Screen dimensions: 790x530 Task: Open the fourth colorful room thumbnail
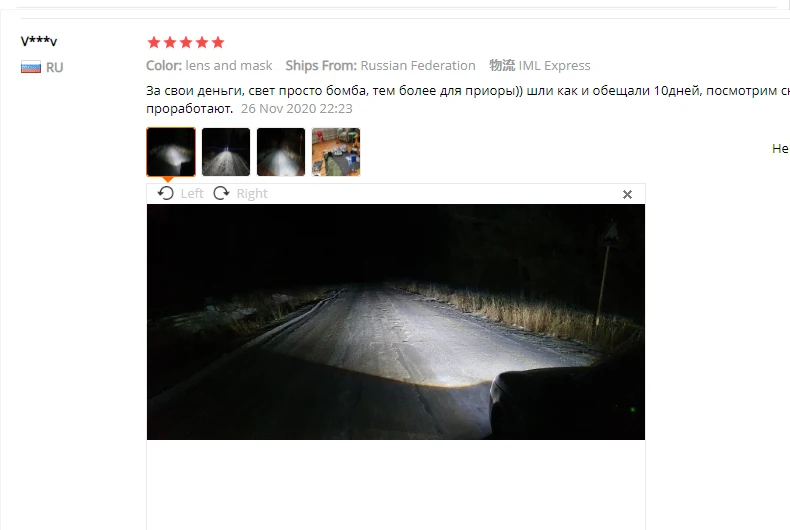336,152
